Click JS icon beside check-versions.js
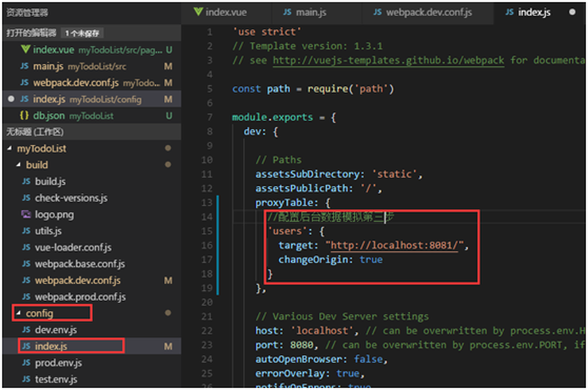588x390 pixels. click(x=26, y=198)
